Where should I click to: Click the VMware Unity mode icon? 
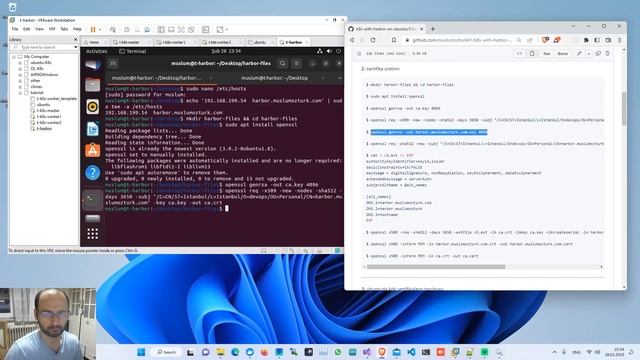tap(191, 29)
